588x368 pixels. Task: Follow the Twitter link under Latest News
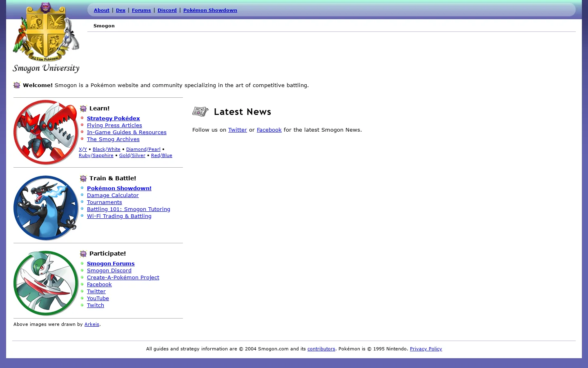(x=238, y=130)
